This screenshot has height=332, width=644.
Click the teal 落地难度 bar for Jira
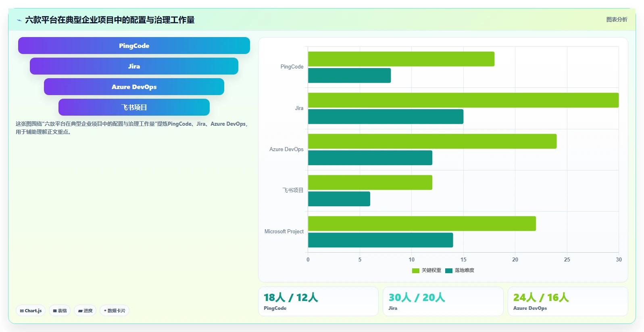386,116
